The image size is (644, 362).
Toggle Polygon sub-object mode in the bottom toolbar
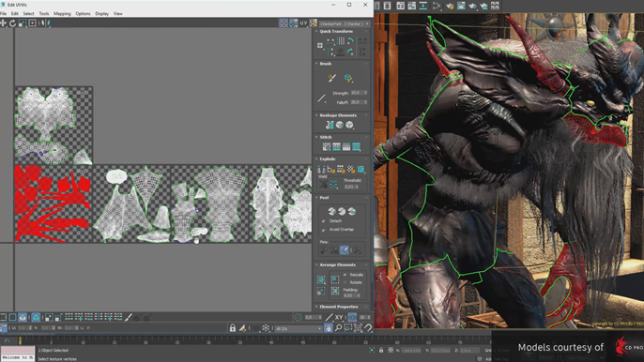click(x=23, y=317)
